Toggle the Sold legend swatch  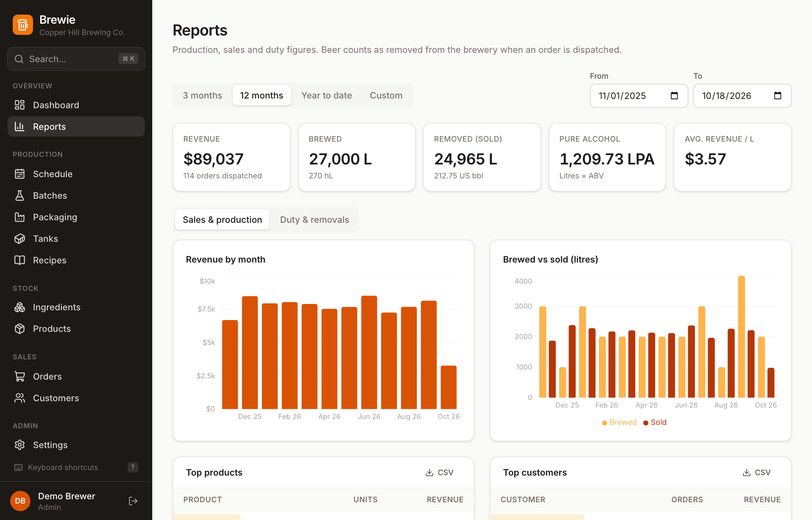coord(646,423)
